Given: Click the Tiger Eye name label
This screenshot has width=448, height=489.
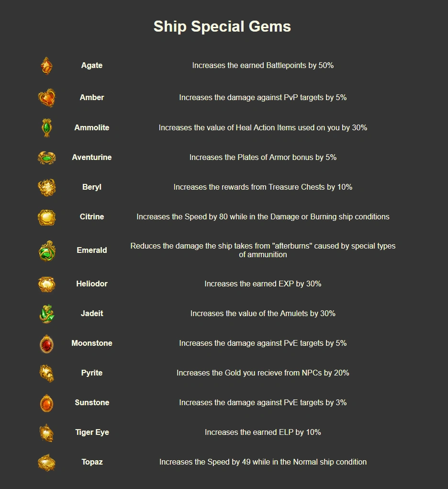Looking at the screenshot, I should (x=92, y=432).
